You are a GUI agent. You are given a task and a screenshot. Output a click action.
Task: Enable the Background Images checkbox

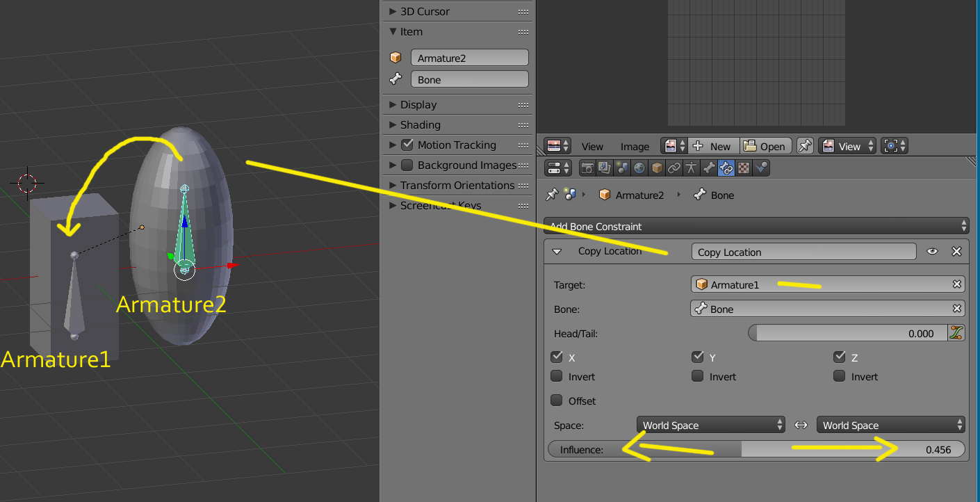click(407, 165)
